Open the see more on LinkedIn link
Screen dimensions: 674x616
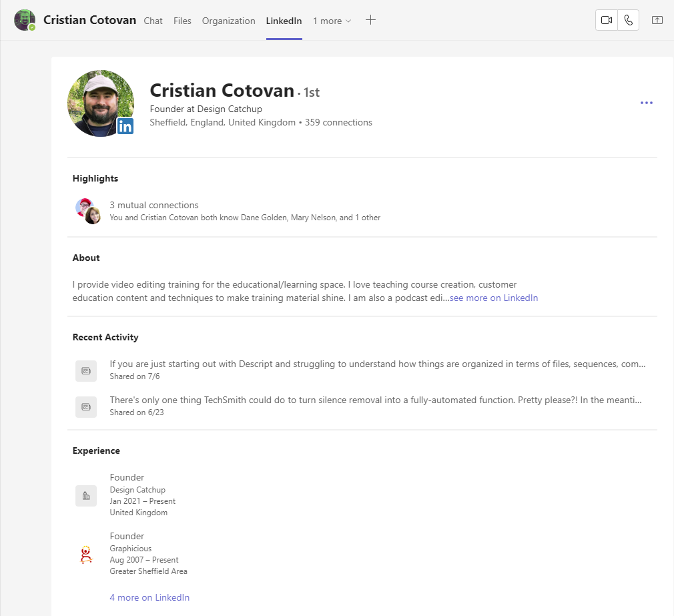click(493, 298)
